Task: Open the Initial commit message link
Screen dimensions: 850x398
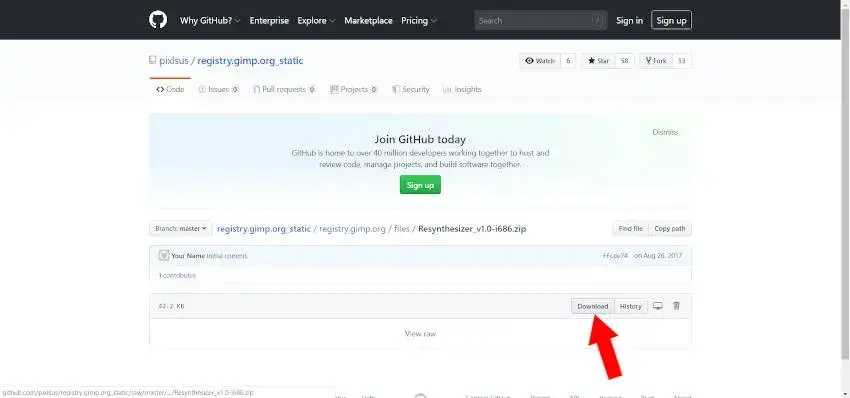Action: [227, 256]
